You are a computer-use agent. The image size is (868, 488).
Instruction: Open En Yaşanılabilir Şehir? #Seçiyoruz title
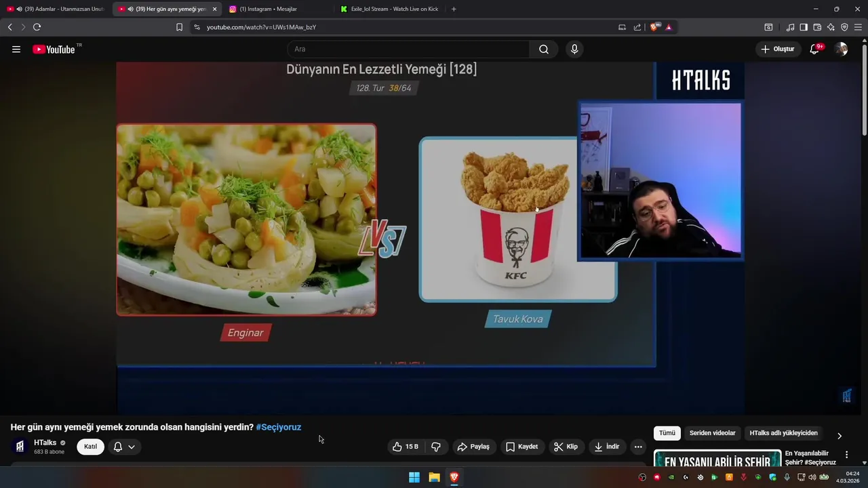pos(810,457)
